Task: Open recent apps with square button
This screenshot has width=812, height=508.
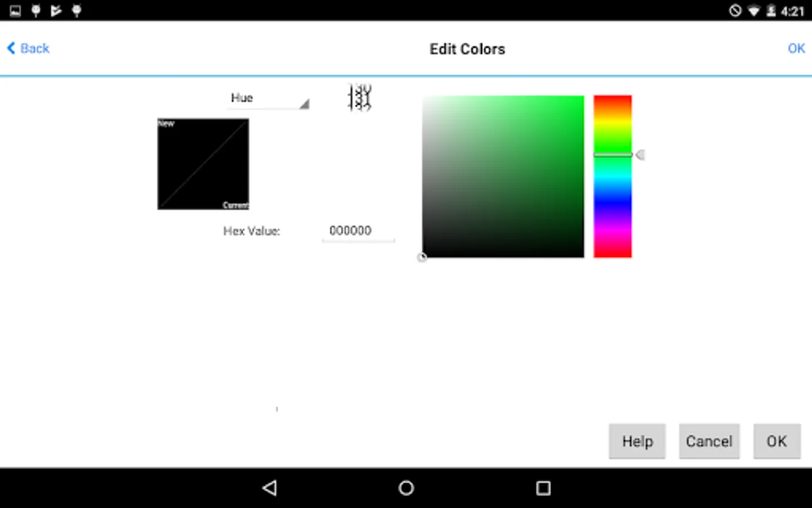Action: click(x=543, y=488)
